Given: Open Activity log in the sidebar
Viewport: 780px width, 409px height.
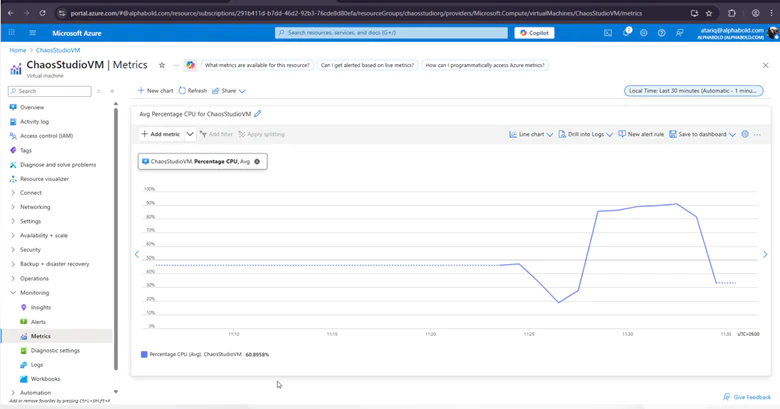Looking at the screenshot, I should coord(34,121).
